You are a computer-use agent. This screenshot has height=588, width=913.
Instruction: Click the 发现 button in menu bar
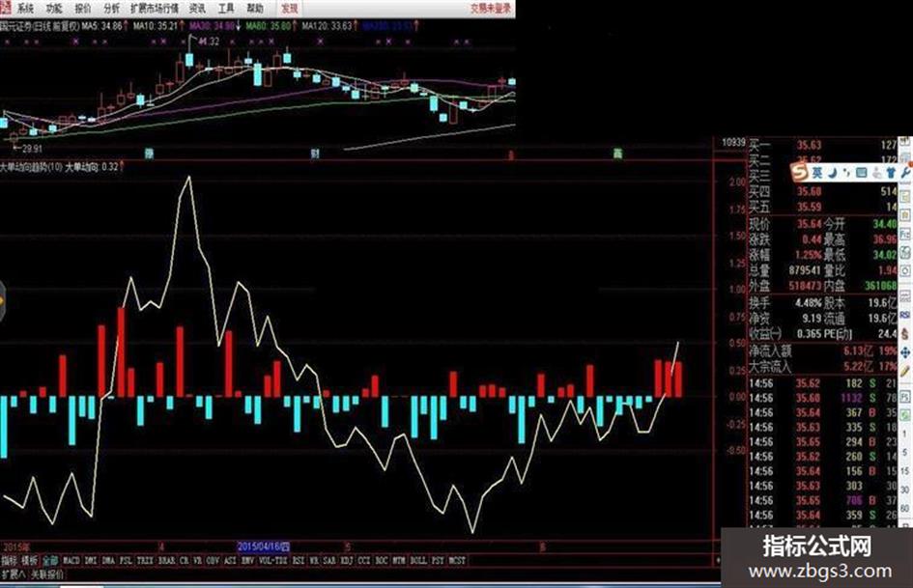(x=290, y=8)
